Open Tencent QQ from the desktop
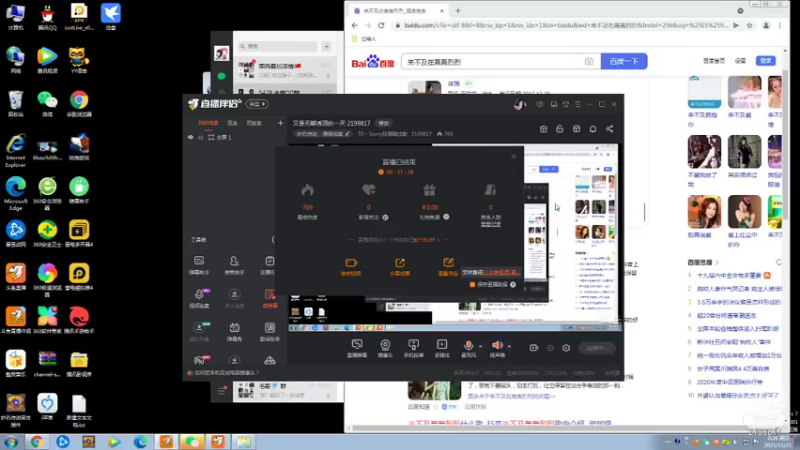Screen dimensions: 800x450 47,16
